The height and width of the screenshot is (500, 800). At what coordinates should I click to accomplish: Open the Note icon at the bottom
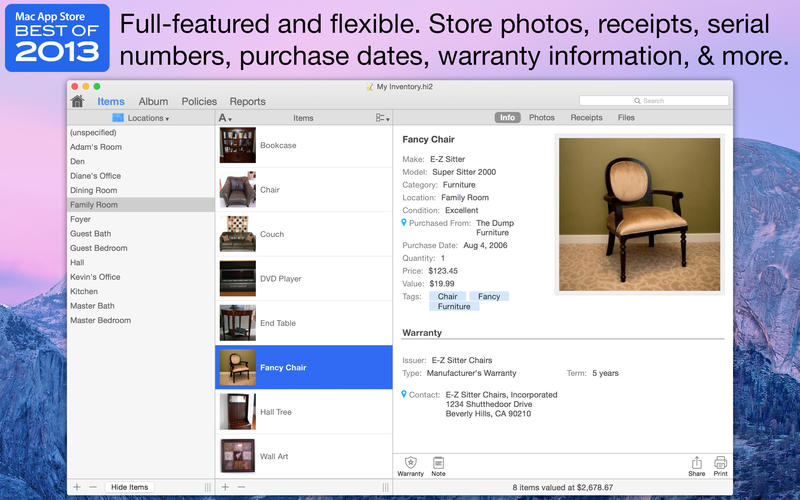click(x=438, y=463)
